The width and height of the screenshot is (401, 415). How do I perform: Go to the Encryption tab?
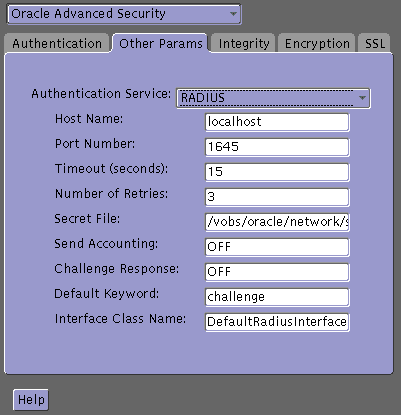[317, 44]
